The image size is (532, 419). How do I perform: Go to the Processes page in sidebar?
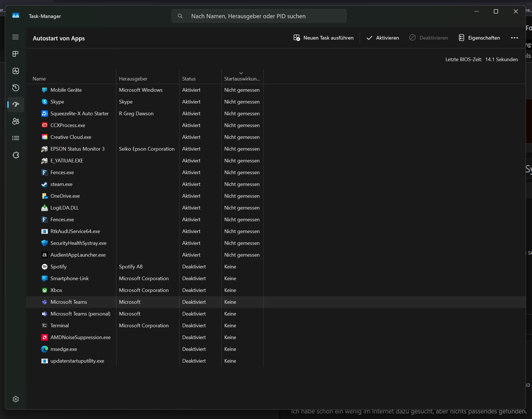(15, 54)
